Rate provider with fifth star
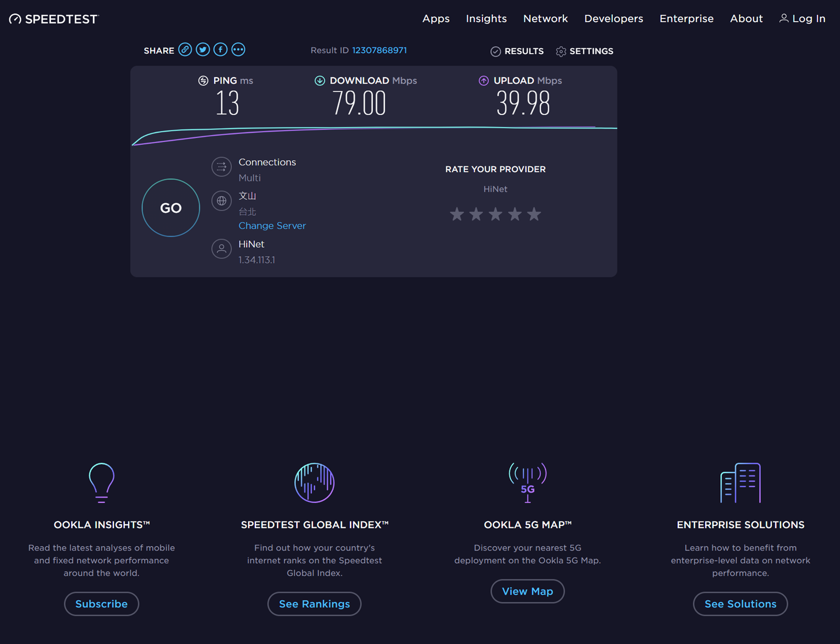The height and width of the screenshot is (644, 840). 534,214
